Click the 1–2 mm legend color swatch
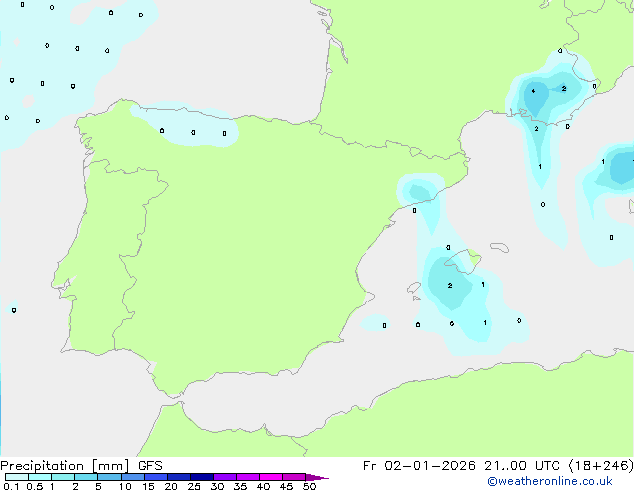 pyautogui.click(x=63, y=477)
